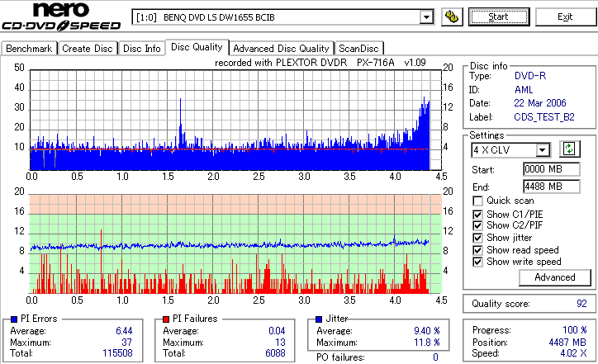The image size is (598, 364).
Task: Uncheck Show C1/PIE option
Action: coord(477,215)
